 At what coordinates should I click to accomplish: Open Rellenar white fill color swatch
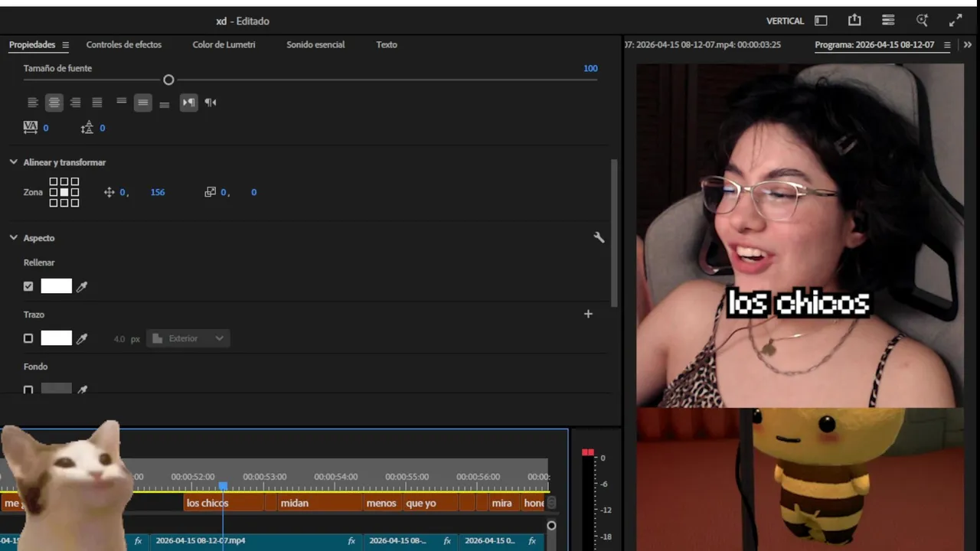click(x=56, y=286)
